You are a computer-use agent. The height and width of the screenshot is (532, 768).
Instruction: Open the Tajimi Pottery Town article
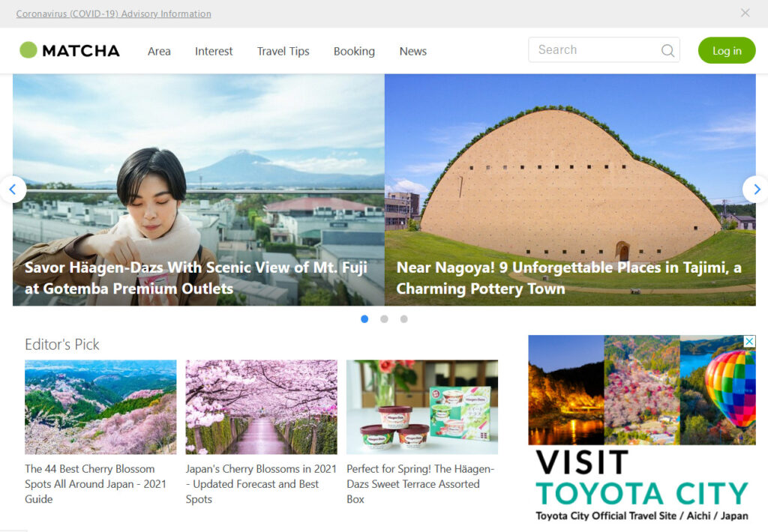point(570,190)
